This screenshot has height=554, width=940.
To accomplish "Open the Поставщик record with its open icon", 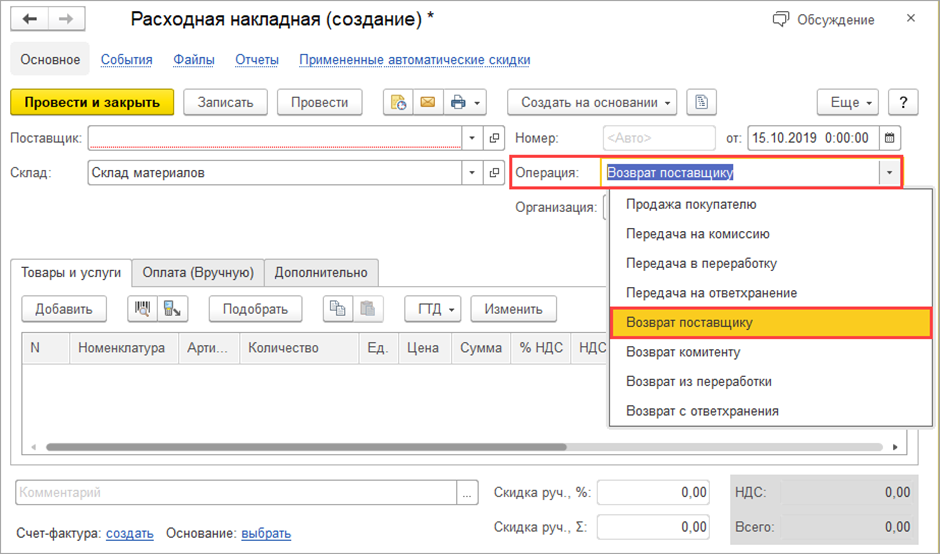I will pyautogui.click(x=494, y=138).
